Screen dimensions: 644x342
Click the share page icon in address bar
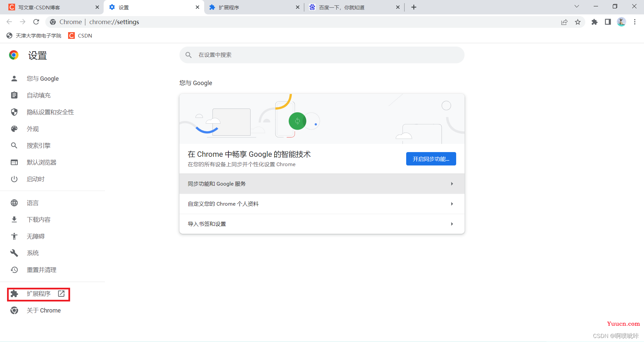[564, 22]
